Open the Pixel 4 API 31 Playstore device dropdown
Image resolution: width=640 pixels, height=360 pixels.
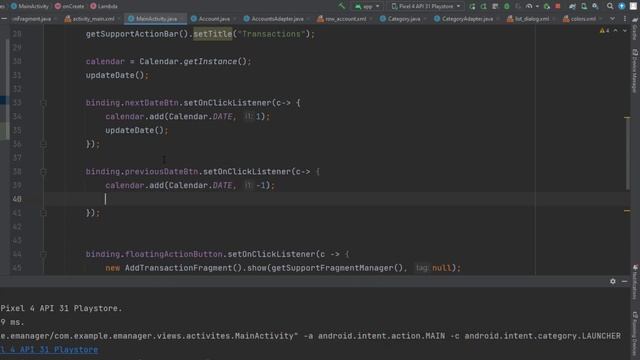coord(426,6)
